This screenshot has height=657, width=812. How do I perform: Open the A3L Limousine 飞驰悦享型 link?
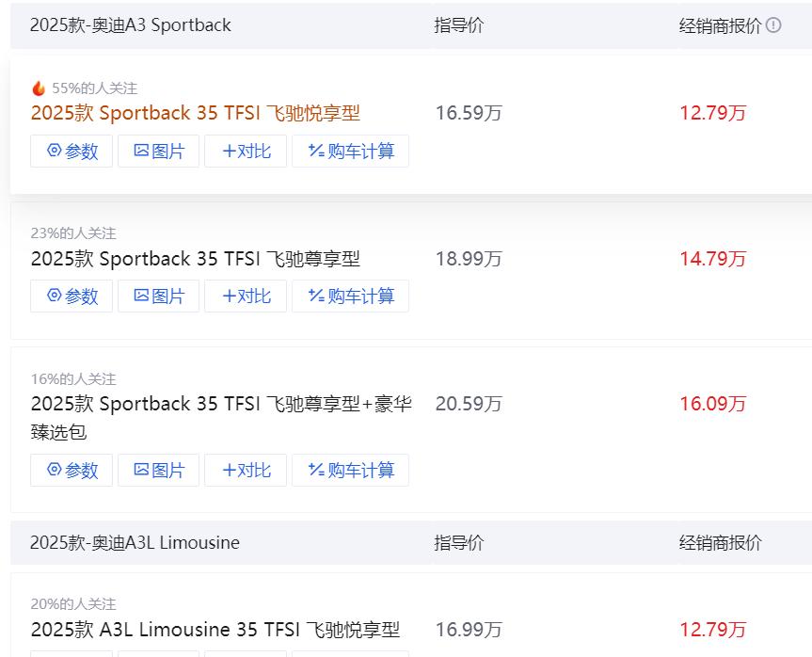click(215, 629)
